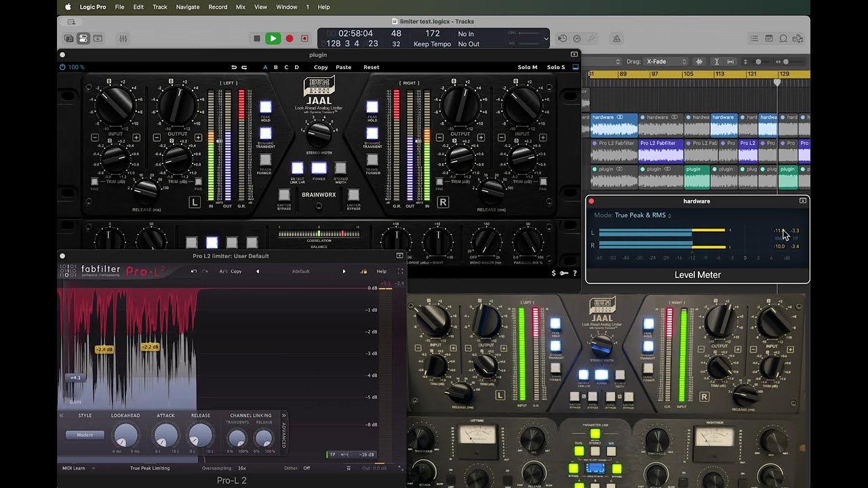Toggle left Transformer button in JAAL
Viewport: 868px width, 488px height.
tap(265, 160)
